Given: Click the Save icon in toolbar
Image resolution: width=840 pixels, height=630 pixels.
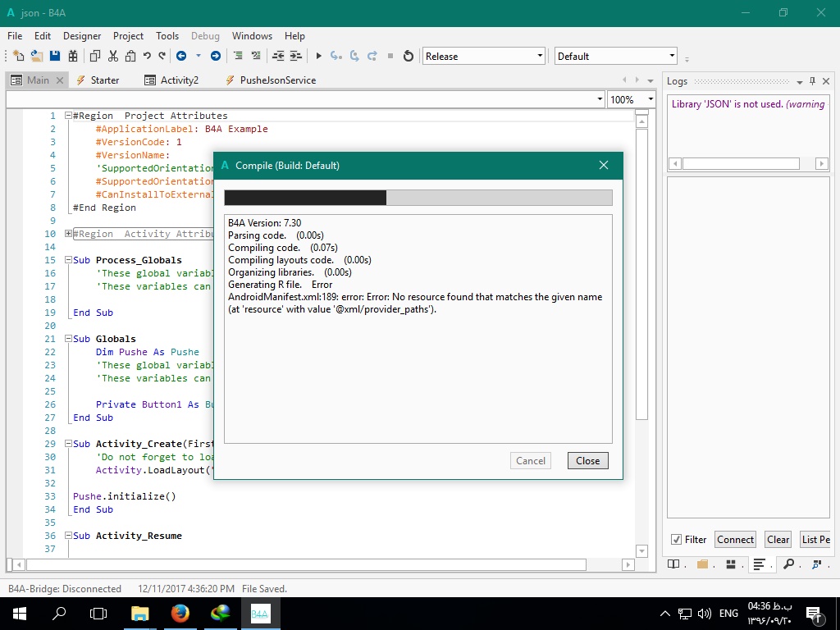Looking at the screenshot, I should [55, 56].
